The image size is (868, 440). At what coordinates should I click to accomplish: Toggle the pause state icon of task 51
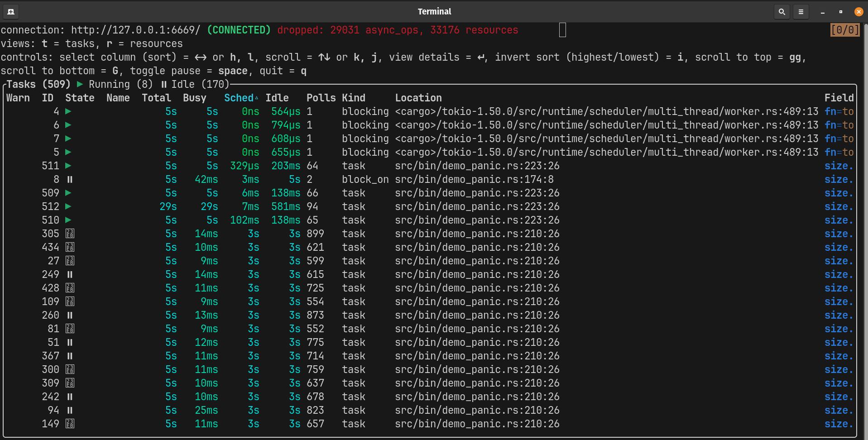pos(69,342)
